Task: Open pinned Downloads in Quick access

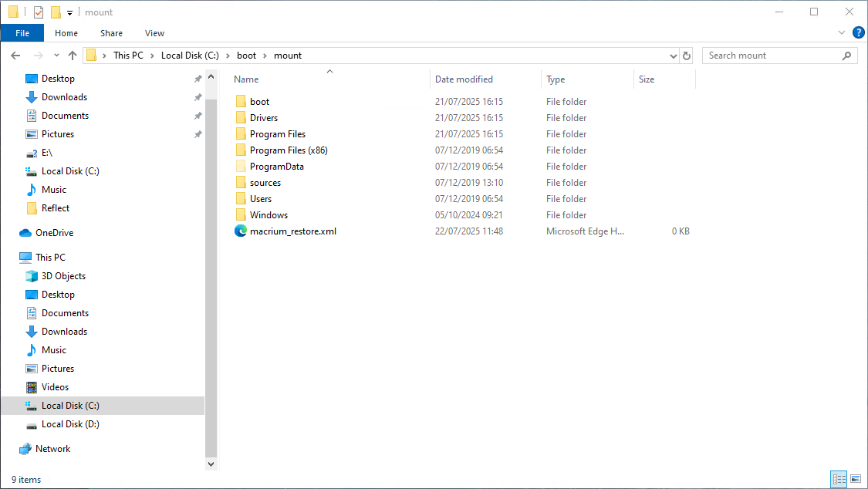Action: point(64,97)
